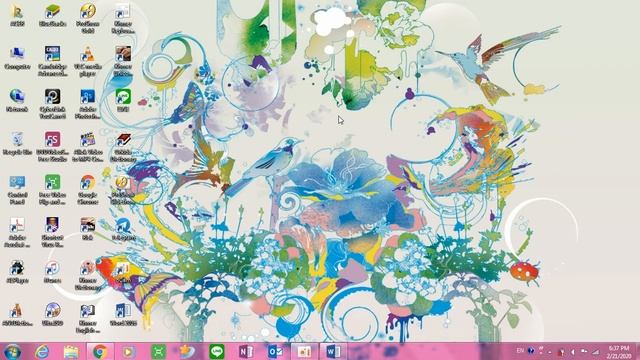
Task: Open the clock and date in taskbar
Action: tap(619, 352)
